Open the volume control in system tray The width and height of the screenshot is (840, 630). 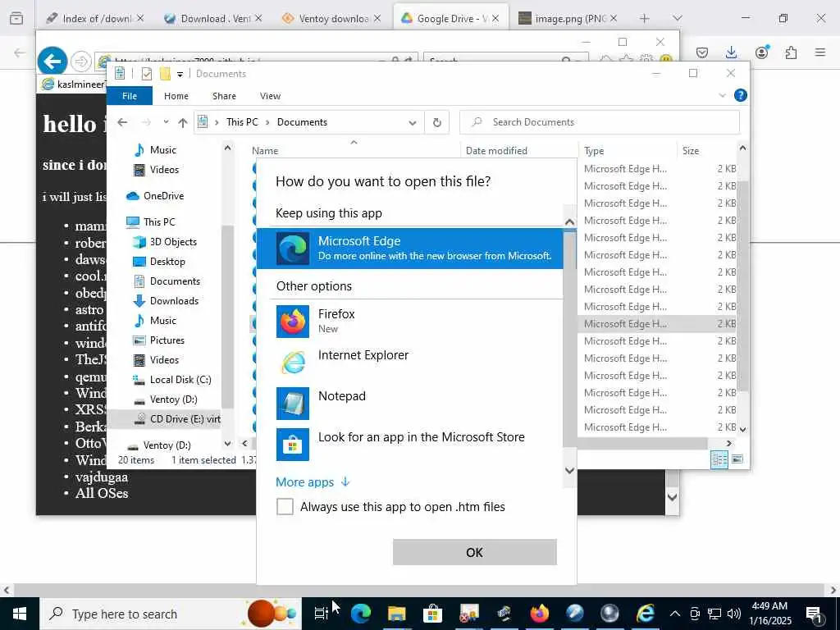click(734, 614)
